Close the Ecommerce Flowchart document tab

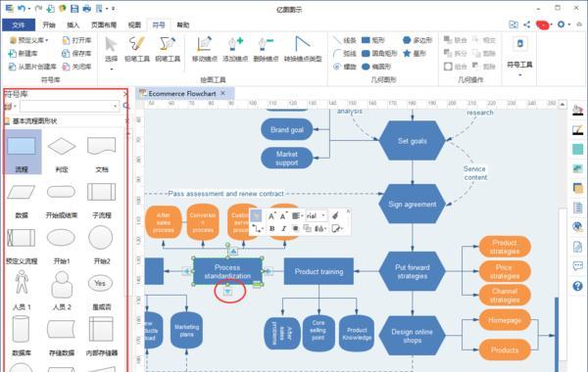tap(222, 93)
